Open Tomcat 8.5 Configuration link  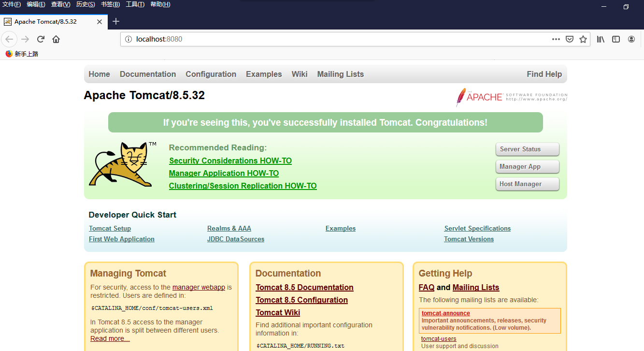pyautogui.click(x=301, y=300)
